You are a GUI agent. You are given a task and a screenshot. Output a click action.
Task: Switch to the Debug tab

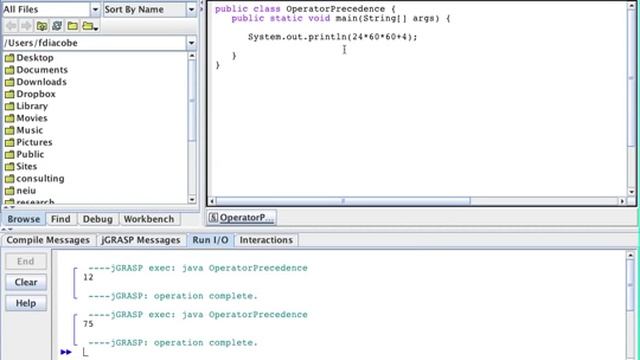coord(98,219)
